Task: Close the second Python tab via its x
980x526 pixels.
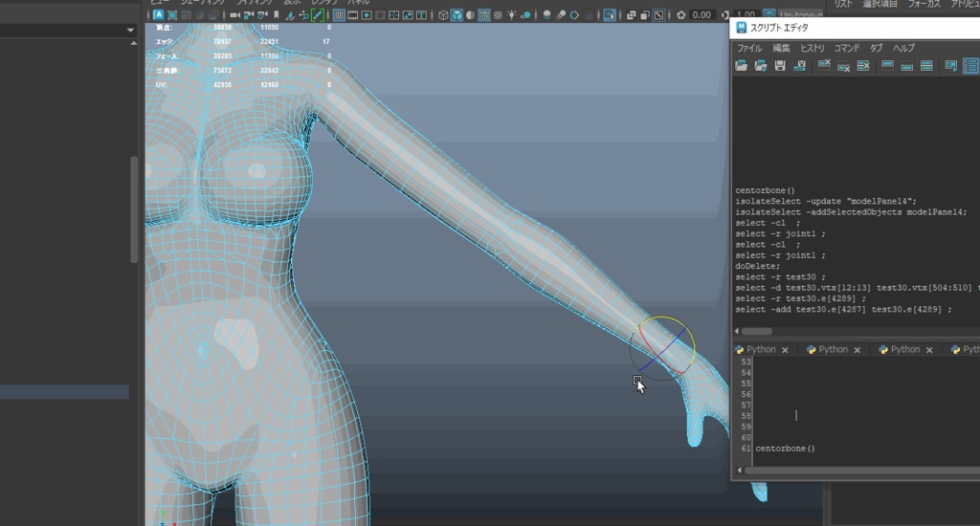Action: click(x=857, y=350)
